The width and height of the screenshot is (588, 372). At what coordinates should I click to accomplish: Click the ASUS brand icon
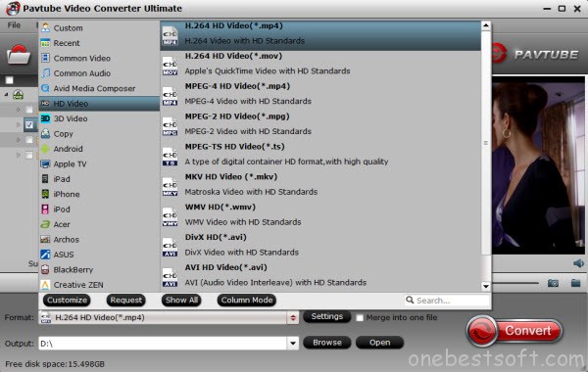tap(45, 255)
